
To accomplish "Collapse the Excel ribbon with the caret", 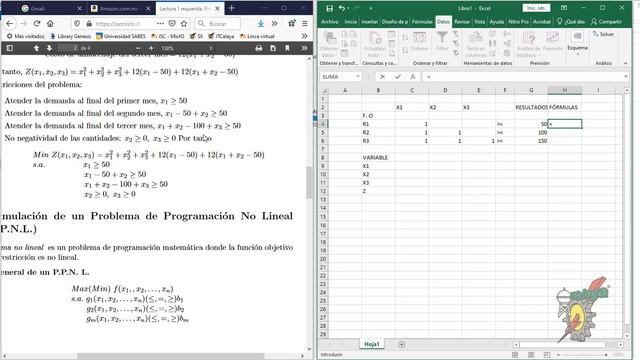I will (x=625, y=63).
